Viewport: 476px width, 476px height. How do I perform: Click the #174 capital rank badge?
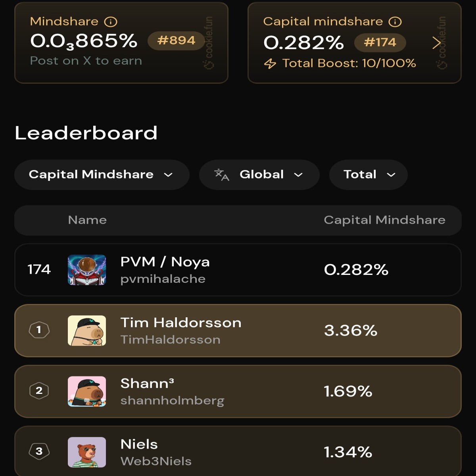click(x=380, y=42)
